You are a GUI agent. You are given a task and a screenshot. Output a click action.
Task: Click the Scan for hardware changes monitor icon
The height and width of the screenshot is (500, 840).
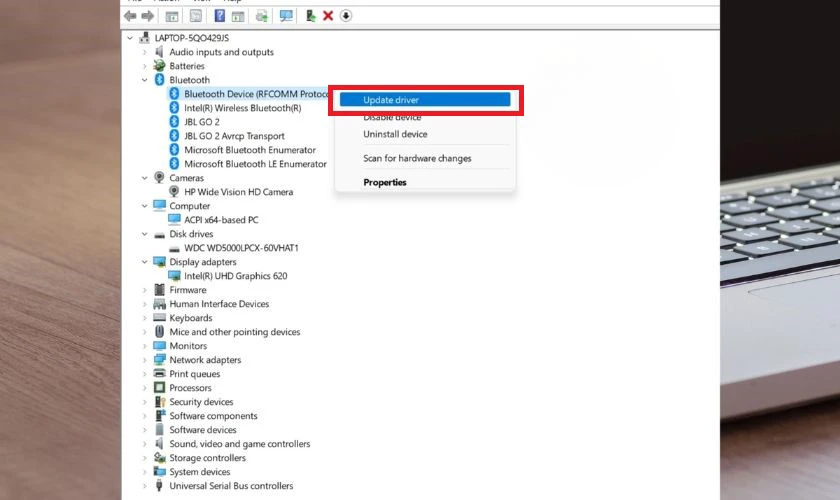(286, 16)
